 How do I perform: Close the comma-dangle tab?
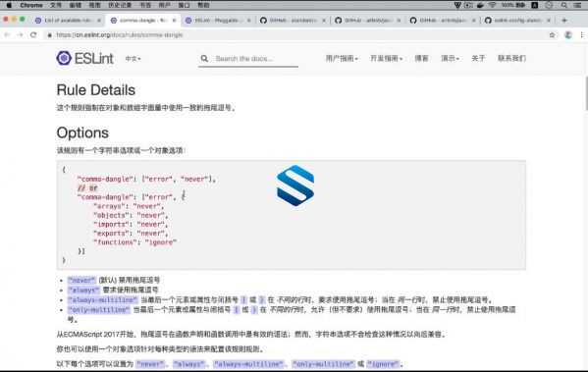point(174,21)
